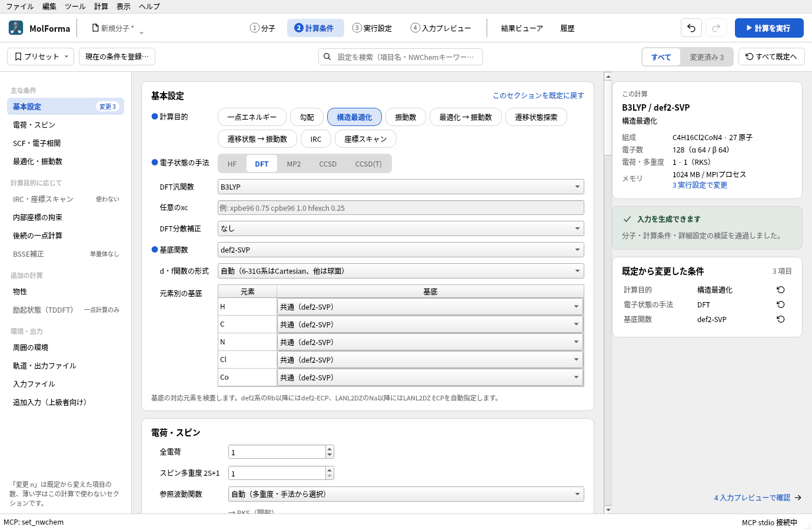Image resolution: width=812 pixels, height=530 pixels.
Task: Increase the スピン多重度 stepper value
Action: tap(330, 470)
